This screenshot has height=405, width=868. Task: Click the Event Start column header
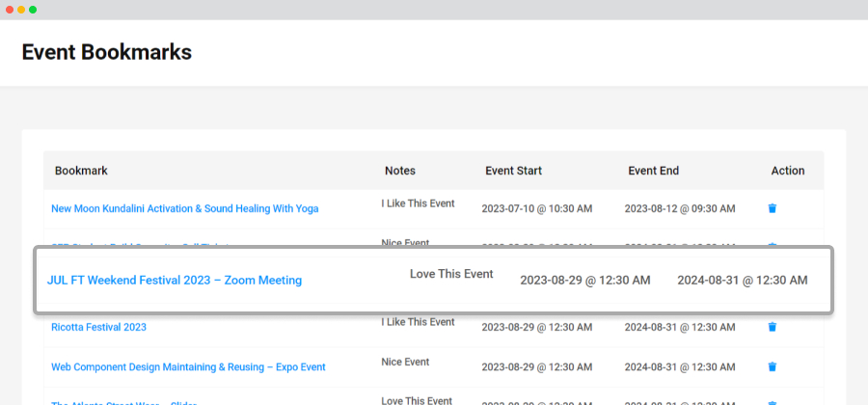coord(514,171)
